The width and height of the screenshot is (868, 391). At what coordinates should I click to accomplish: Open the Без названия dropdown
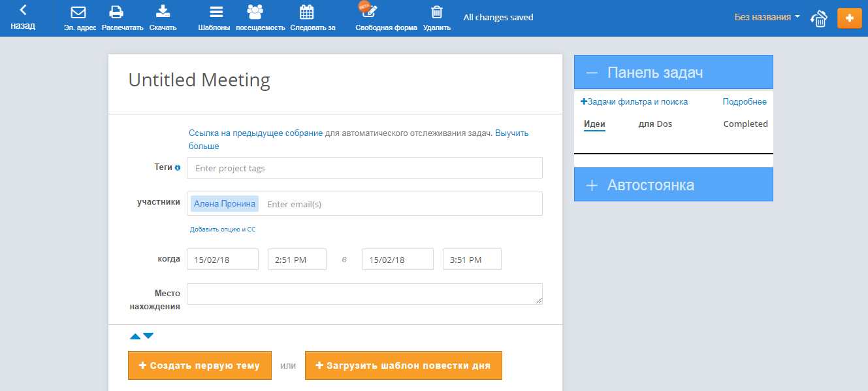pos(767,17)
